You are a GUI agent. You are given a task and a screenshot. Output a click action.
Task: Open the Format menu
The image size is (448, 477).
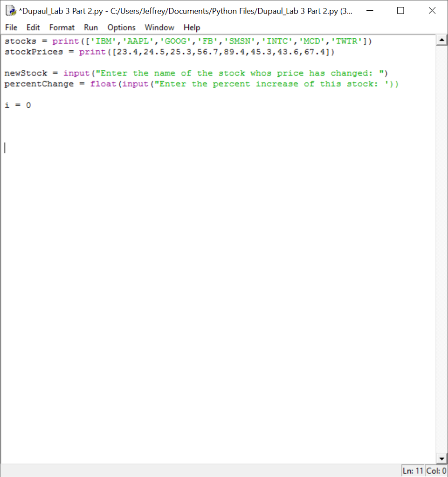(62, 27)
